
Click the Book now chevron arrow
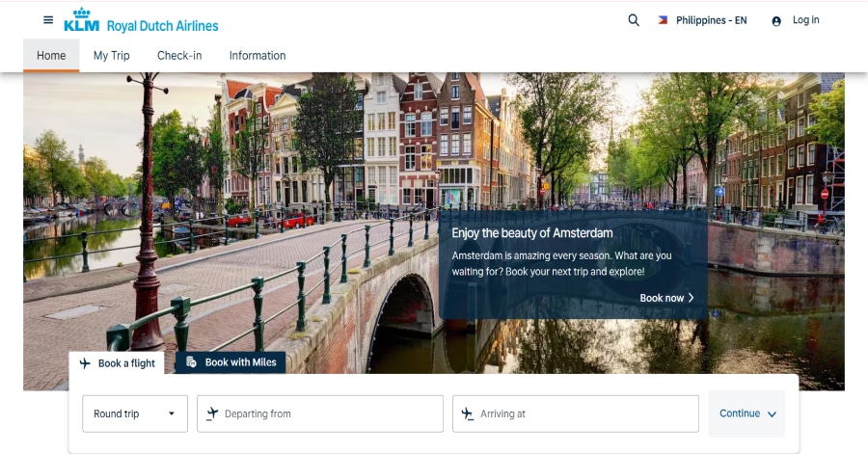point(691,298)
